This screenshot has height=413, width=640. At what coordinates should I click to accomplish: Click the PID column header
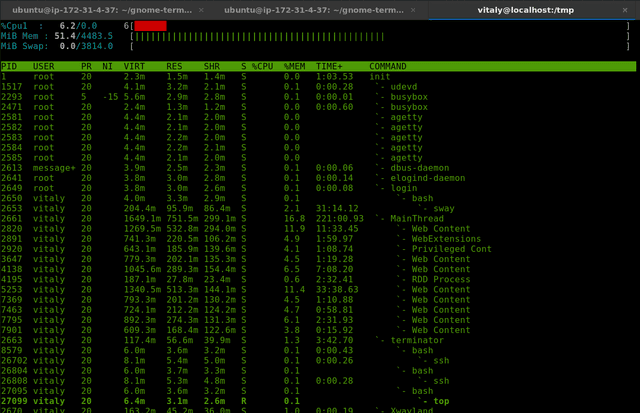coord(9,67)
